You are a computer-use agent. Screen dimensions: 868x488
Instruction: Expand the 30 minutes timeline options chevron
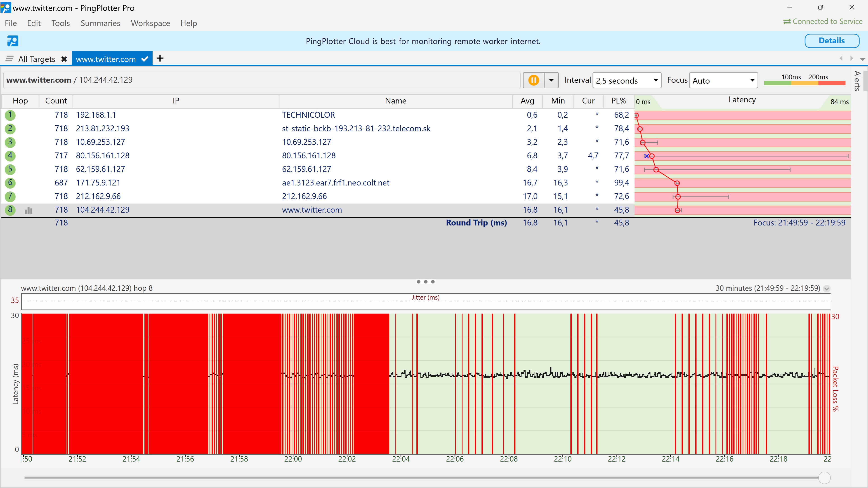tap(827, 289)
